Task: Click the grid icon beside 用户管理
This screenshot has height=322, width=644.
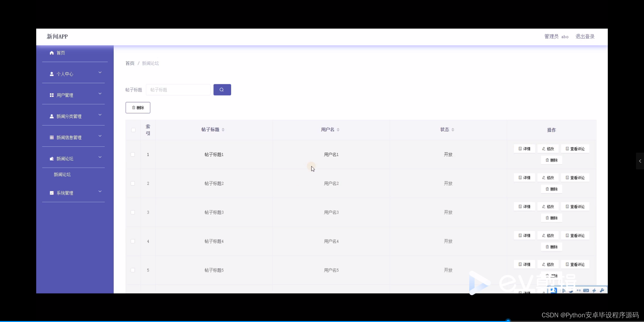Action: coord(51,95)
